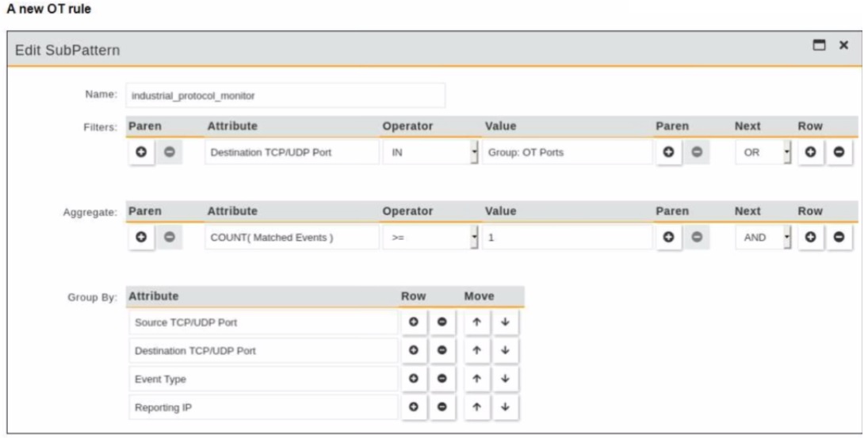Close the Edit SubPattern dialog
This screenshot has width=868, height=438.
pyautogui.click(x=843, y=46)
